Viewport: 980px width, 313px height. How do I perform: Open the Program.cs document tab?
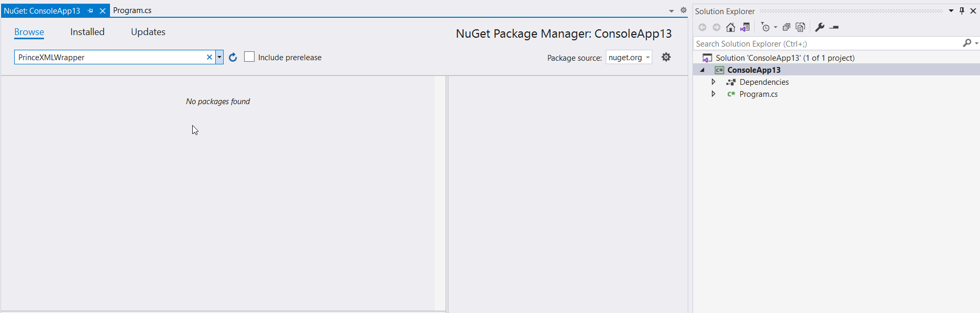coord(133,10)
